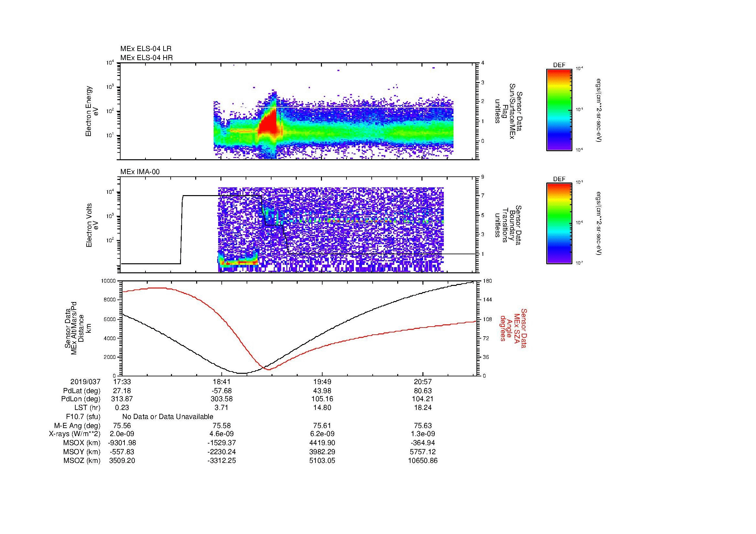Click the MSOX value '4419.90'
This screenshot has width=756, height=534.
pyautogui.click(x=322, y=443)
